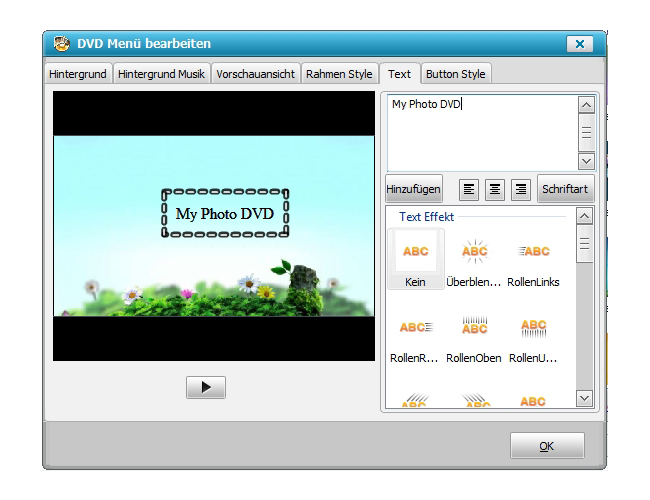The image size is (650, 500).
Task: Center-align the menu text
Action: click(x=495, y=189)
